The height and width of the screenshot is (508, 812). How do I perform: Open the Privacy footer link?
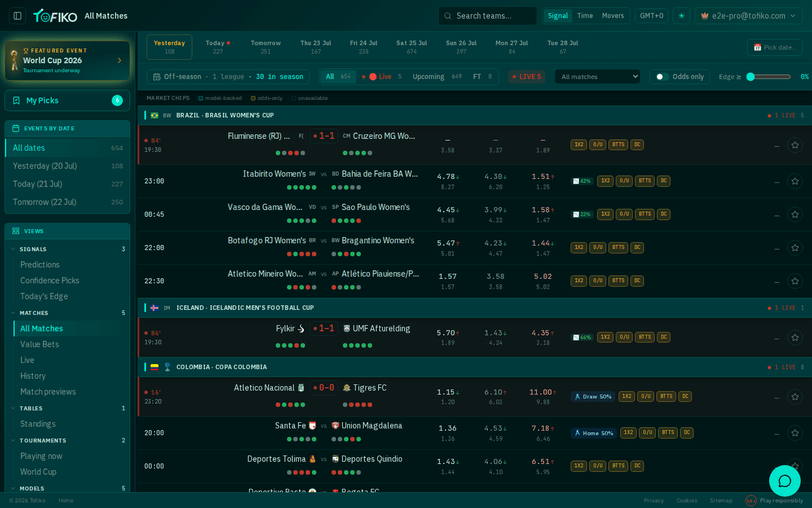(x=654, y=501)
